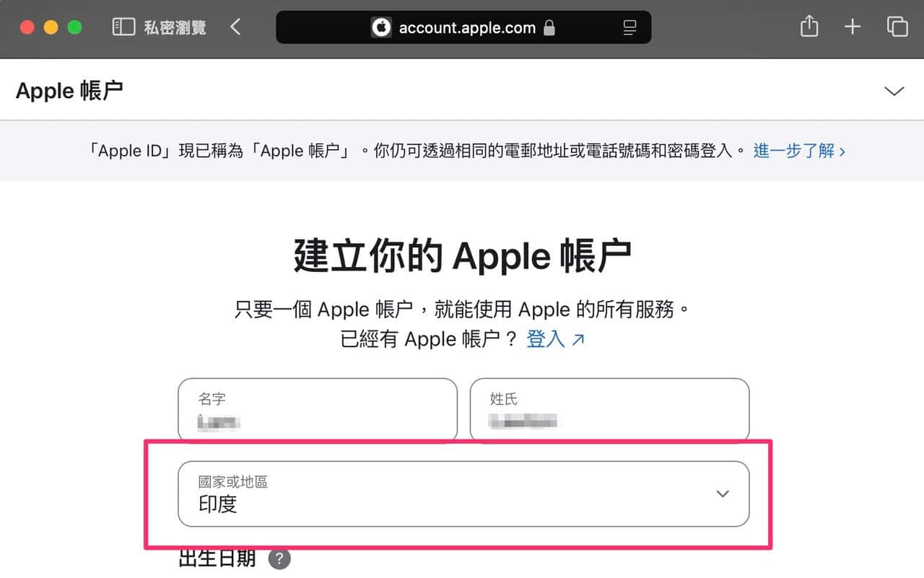The image size is (924, 578).
Task: Focus the 姓氏 last name field
Action: click(609, 410)
